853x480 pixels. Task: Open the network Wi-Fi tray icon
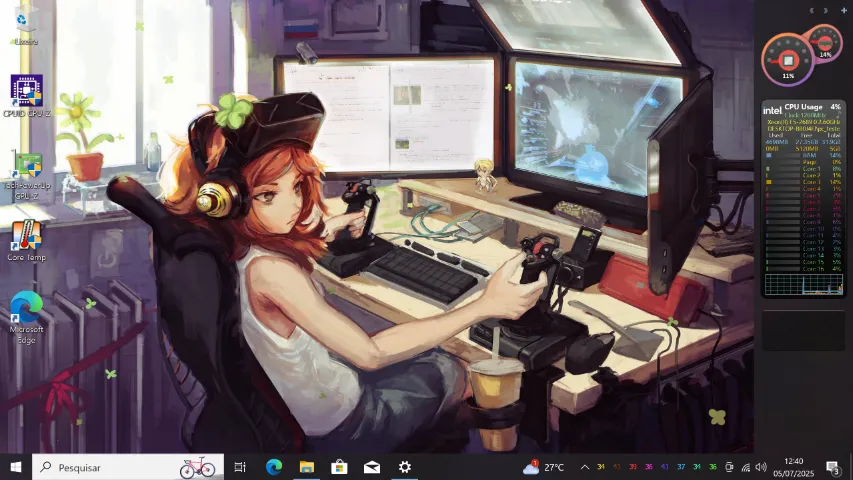pos(745,467)
